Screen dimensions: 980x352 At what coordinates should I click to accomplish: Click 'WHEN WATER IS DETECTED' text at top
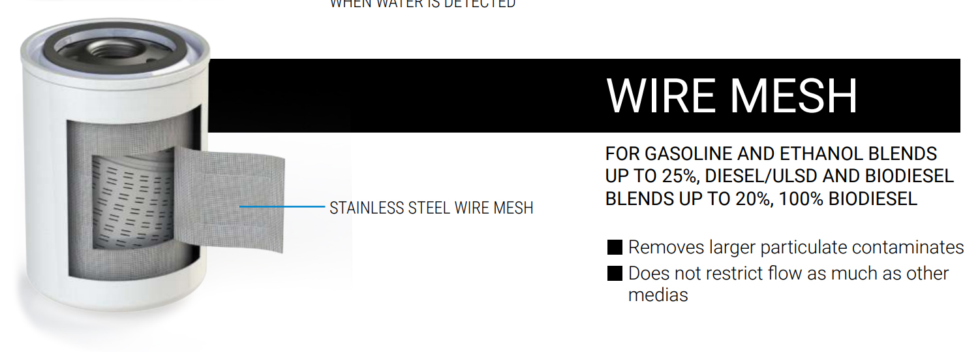(x=423, y=3)
